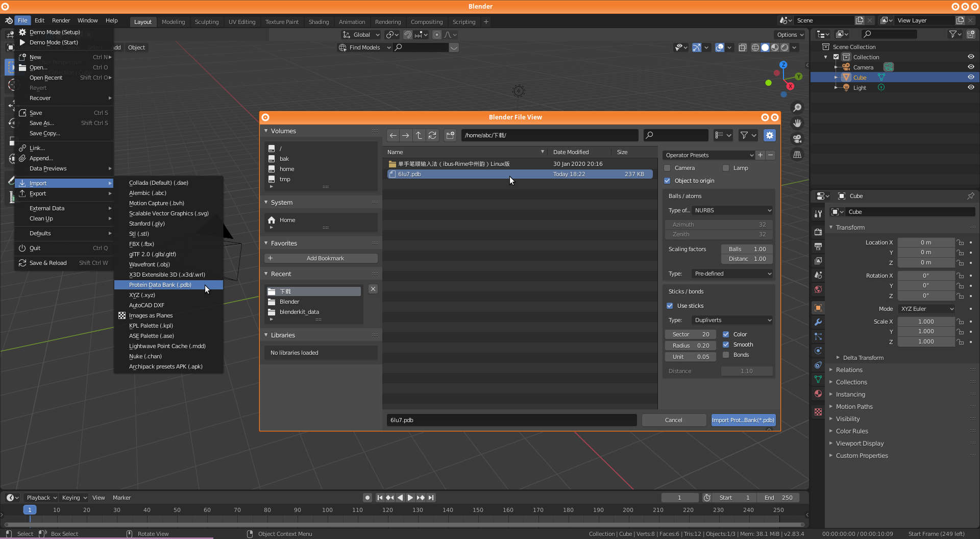Image resolution: width=980 pixels, height=539 pixels.
Task: Open Modifier properties wrench tab
Action: tap(818, 322)
